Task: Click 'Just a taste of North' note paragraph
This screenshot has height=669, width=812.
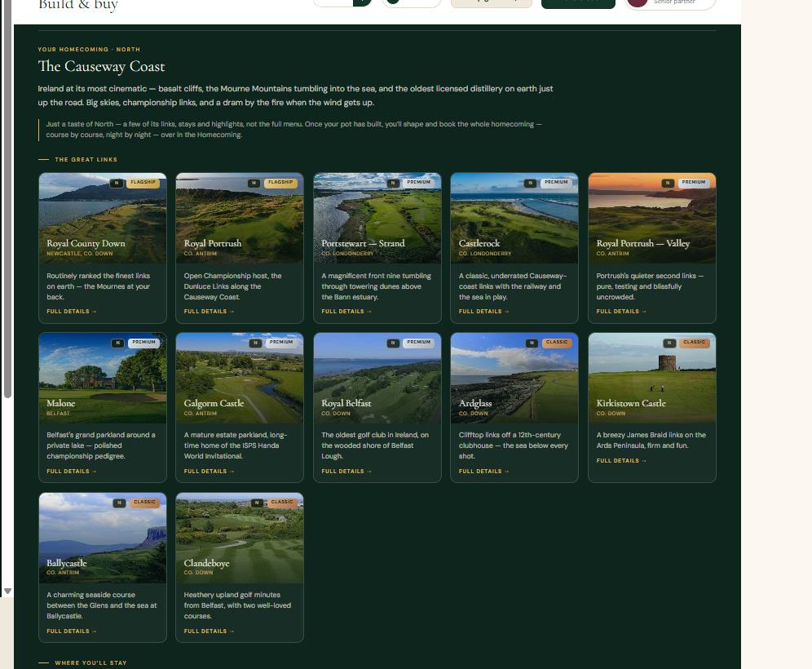Action: pyautogui.click(x=293, y=130)
